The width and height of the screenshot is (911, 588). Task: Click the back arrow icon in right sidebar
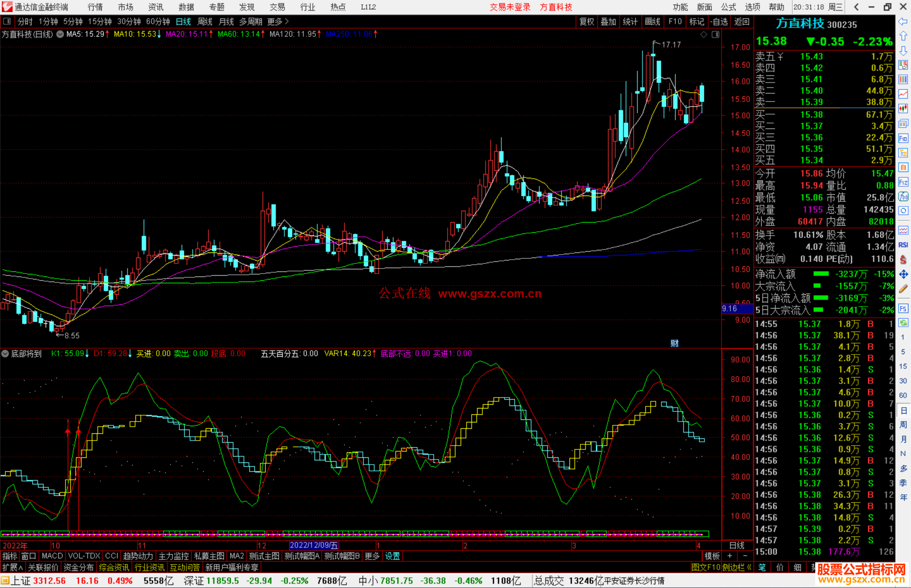903,21
